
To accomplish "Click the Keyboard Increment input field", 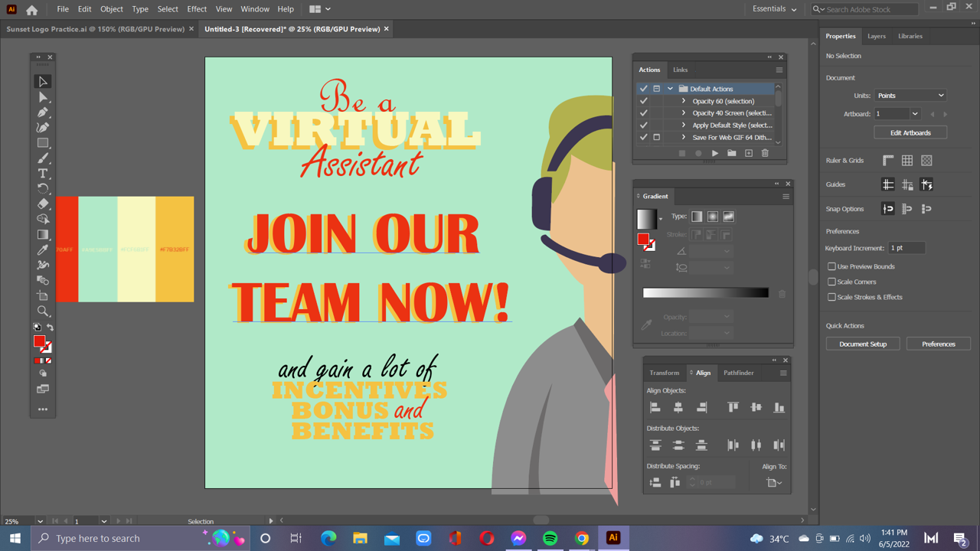I will pos(906,248).
